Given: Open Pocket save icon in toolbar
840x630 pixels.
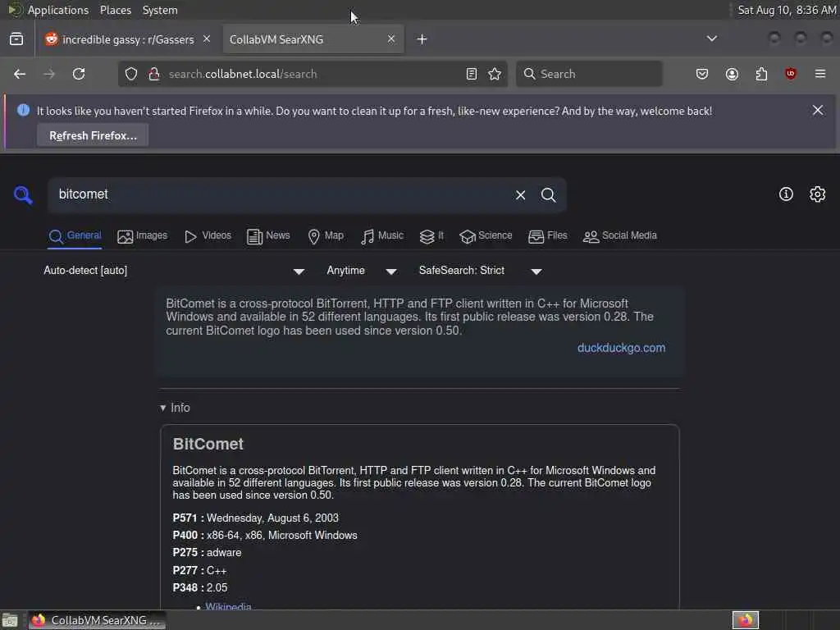Looking at the screenshot, I should [702, 74].
